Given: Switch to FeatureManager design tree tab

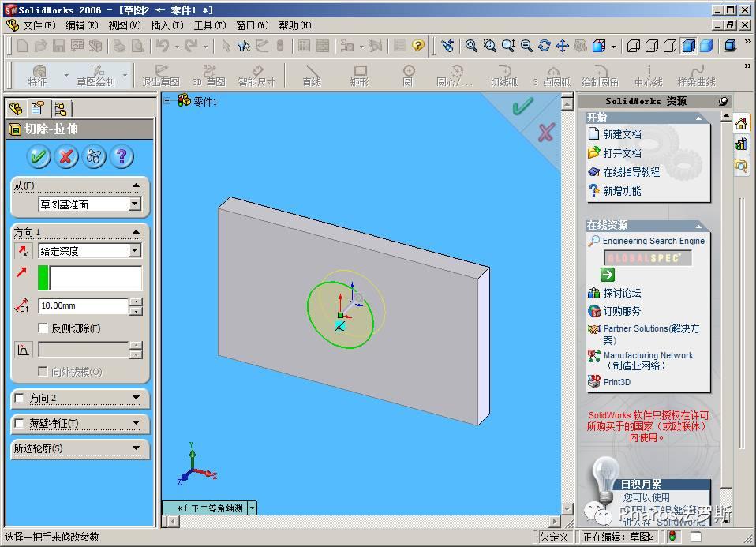Looking at the screenshot, I should pos(16,109).
